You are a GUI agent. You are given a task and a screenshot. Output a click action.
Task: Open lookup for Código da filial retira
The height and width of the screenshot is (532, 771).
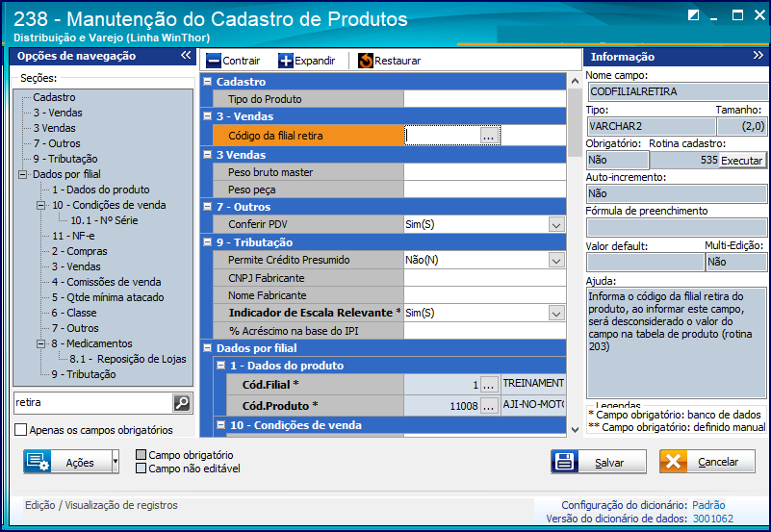489,136
